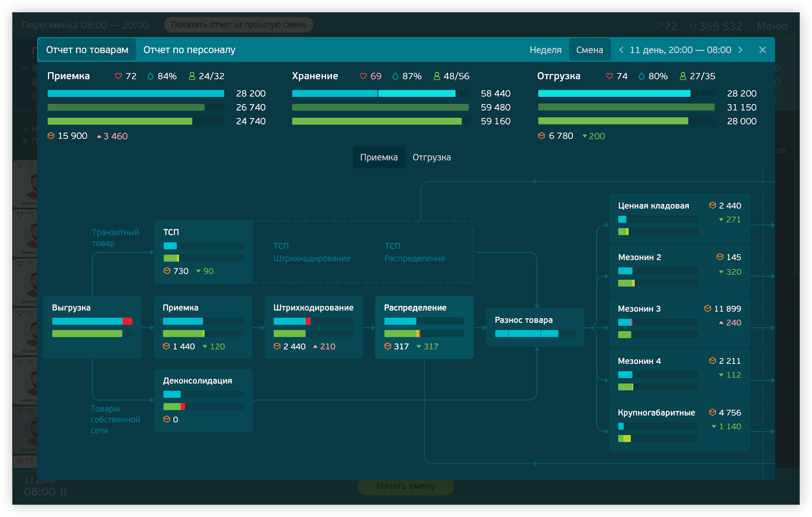Click box icon in Мезонин 2 card
Viewport: 812px width, 517px height.
719,257
